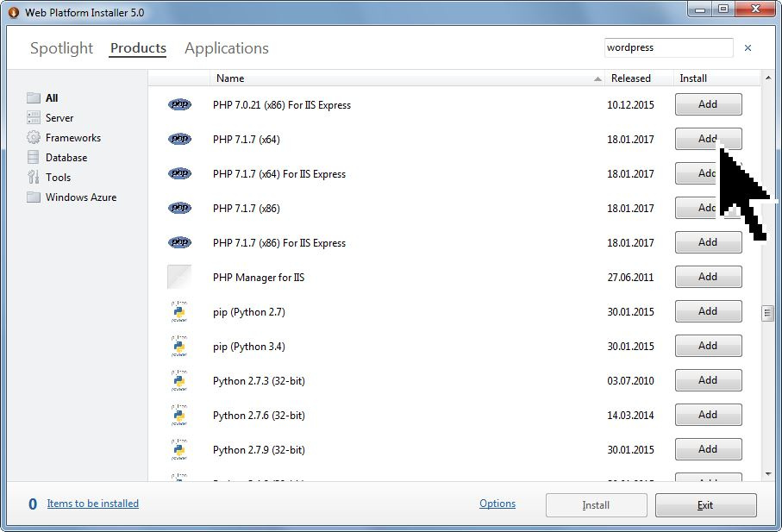Click the release date 14.03.2014
Image resolution: width=782 pixels, height=532 pixels.
pos(630,416)
